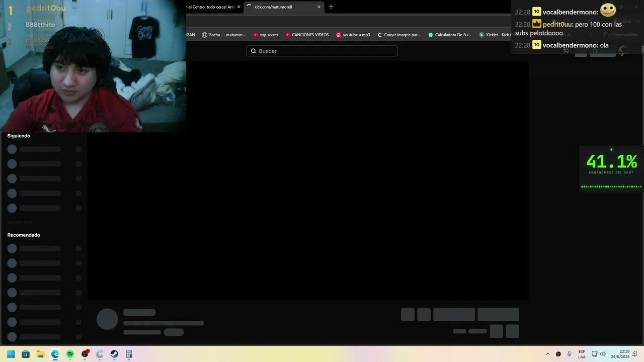Click the 'ola' chat message
This screenshot has width=644, height=362.
point(604,45)
